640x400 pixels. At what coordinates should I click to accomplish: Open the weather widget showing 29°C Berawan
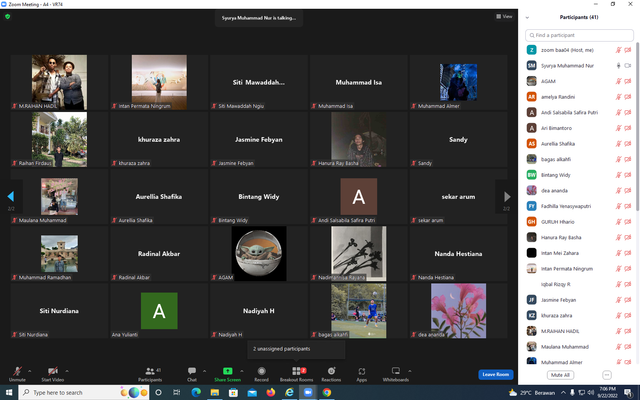tap(532, 393)
